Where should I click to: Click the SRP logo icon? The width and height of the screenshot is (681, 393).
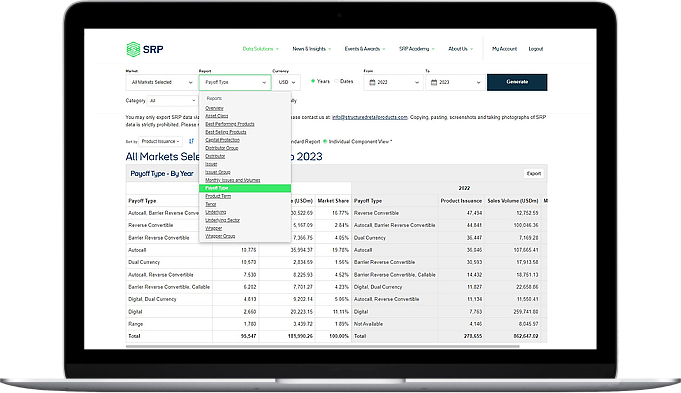[x=133, y=49]
